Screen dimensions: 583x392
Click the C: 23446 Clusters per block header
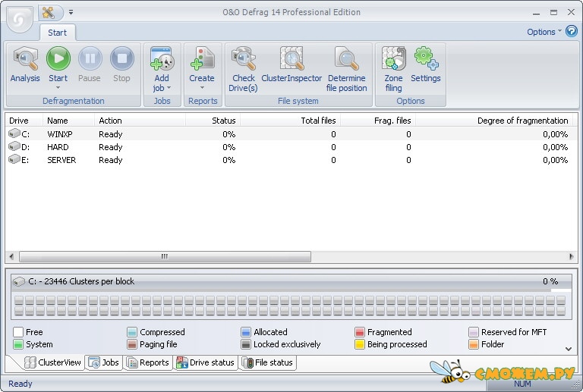(x=291, y=281)
